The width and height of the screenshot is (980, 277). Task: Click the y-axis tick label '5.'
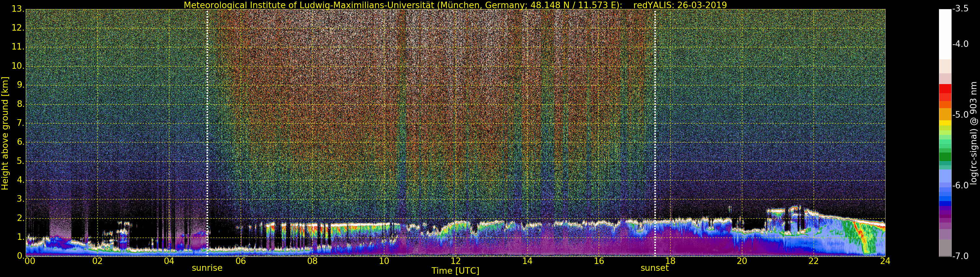click(21, 161)
